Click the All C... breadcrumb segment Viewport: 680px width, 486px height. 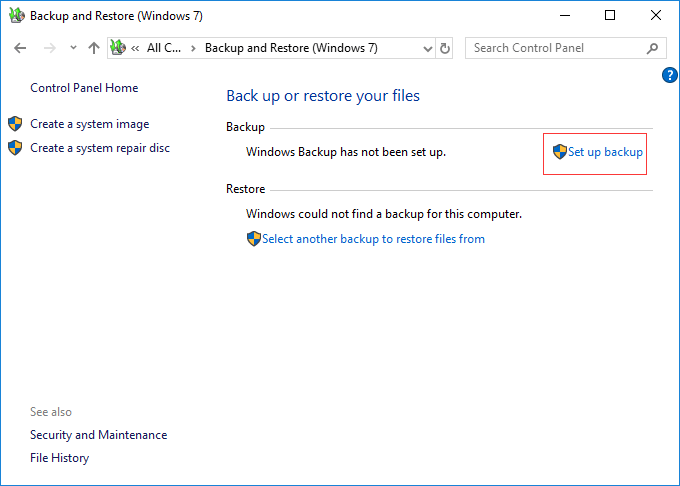pyautogui.click(x=164, y=48)
